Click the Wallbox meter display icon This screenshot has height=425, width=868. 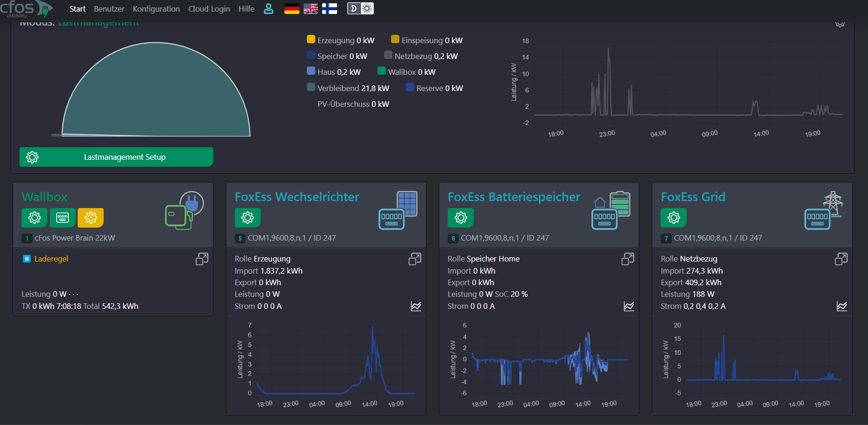pos(62,217)
